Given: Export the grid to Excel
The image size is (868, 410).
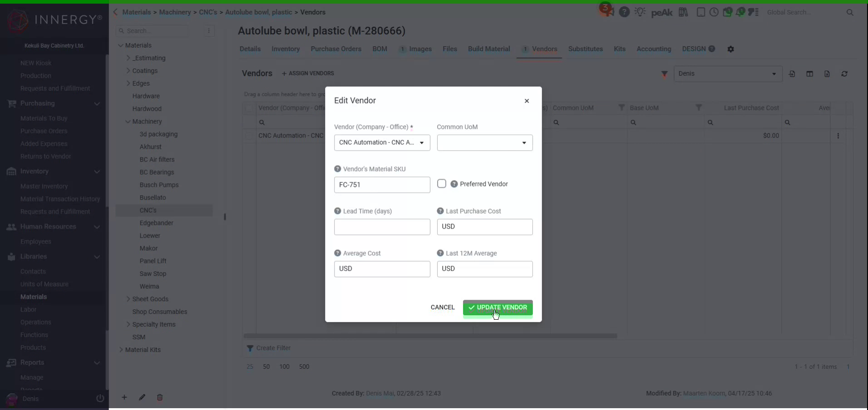Looking at the screenshot, I should coord(827,73).
